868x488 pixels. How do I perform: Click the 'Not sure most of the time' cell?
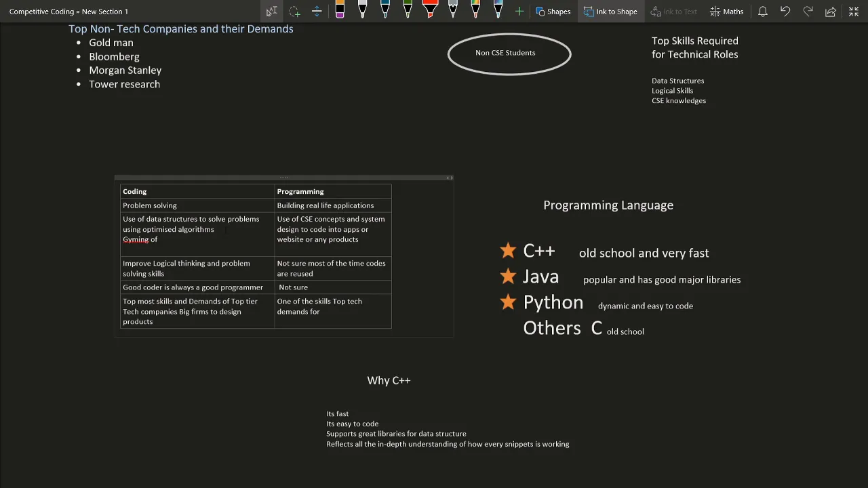click(x=333, y=268)
